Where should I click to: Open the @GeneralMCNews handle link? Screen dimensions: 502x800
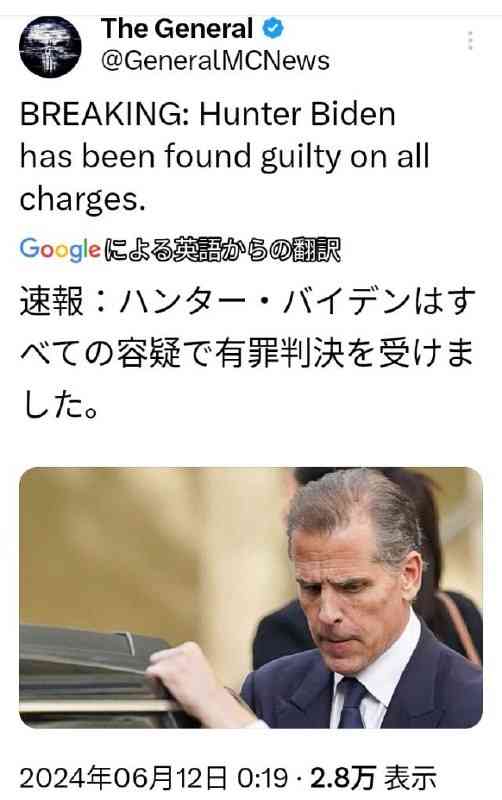point(215,61)
